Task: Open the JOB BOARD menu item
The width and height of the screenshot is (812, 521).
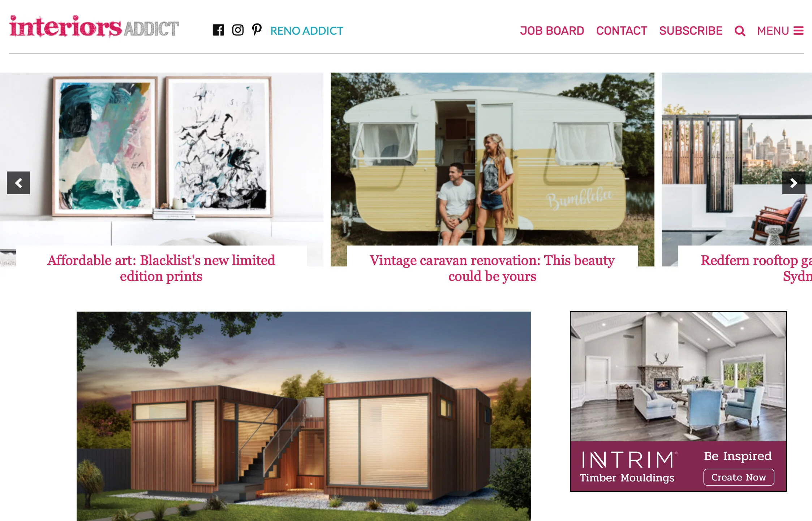Action: point(552,31)
